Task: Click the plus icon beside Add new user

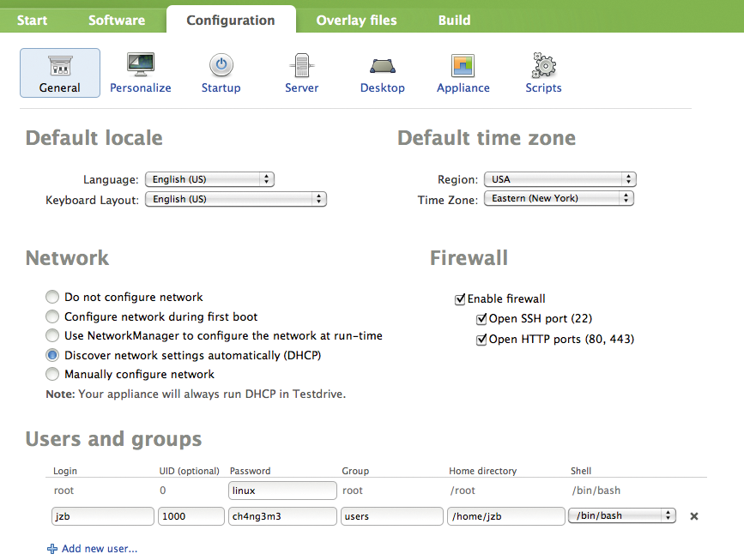Action: (x=51, y=549)
